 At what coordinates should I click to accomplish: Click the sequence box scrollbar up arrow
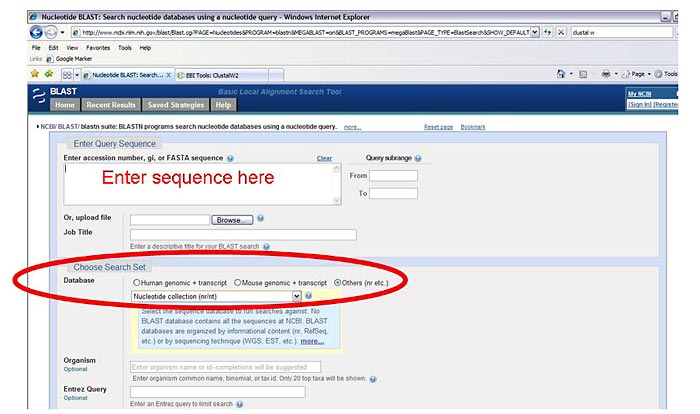click(337, 168)
